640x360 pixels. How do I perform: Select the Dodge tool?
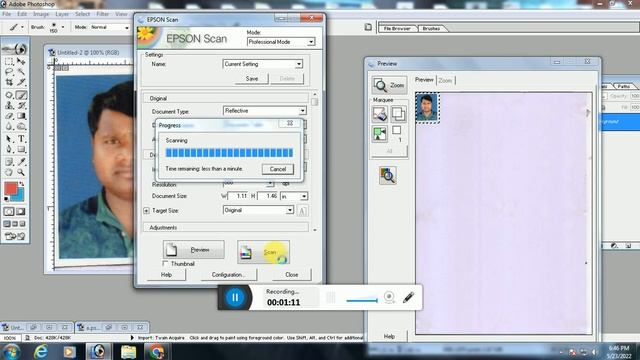[21, 127]
